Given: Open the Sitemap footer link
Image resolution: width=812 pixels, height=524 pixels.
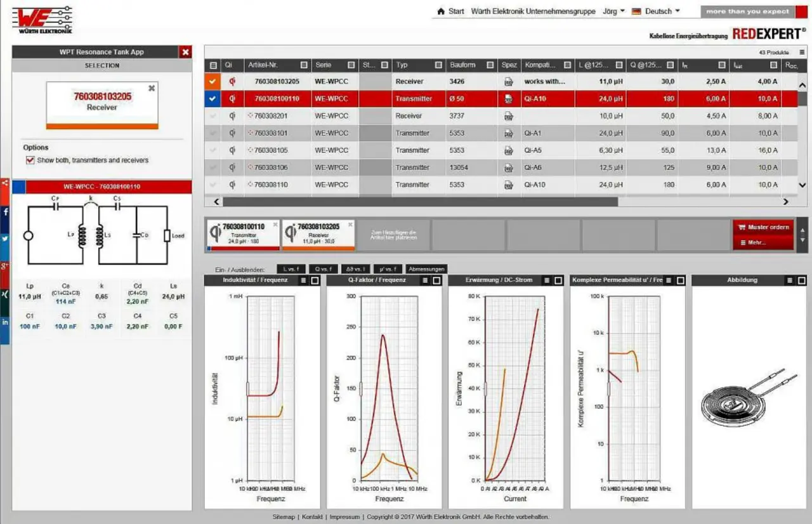Looking at the screenshot, I should (284, 517).
